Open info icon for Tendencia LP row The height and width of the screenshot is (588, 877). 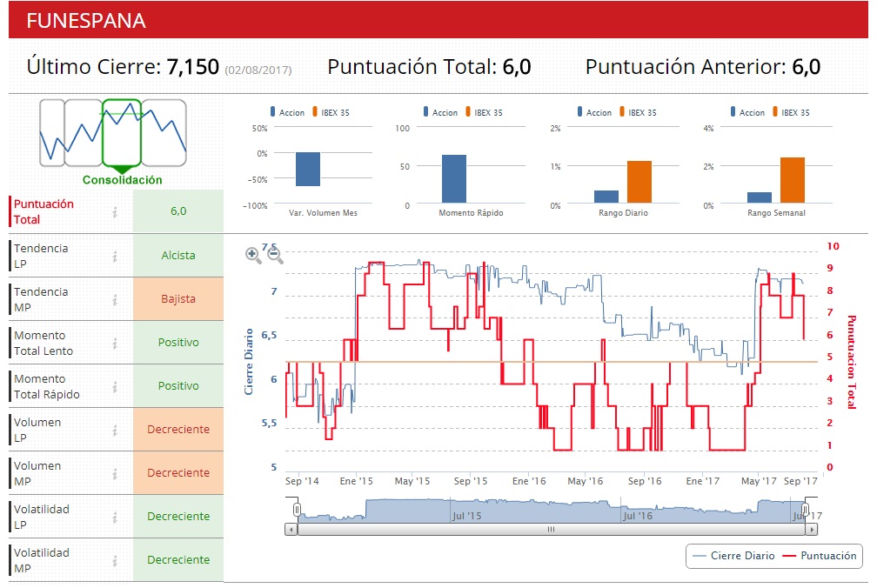click(115, 256)
